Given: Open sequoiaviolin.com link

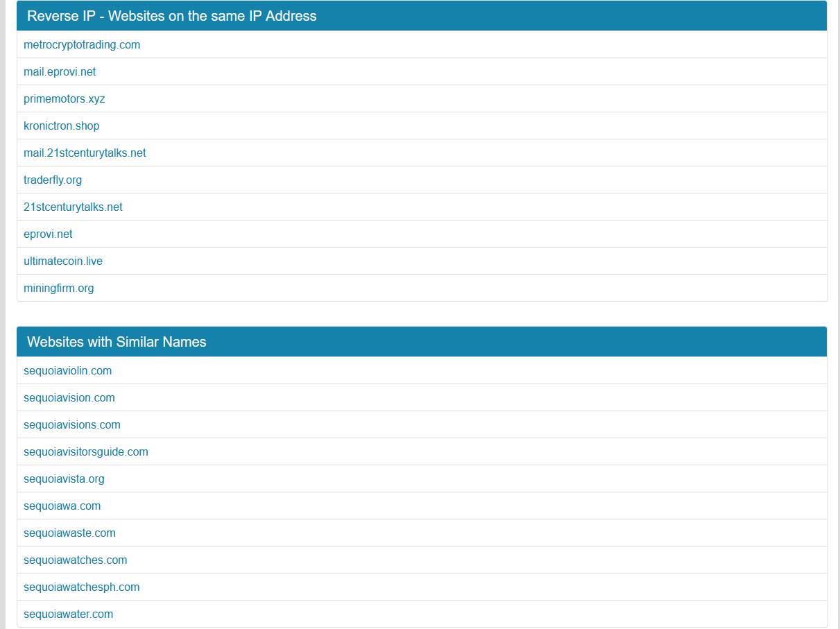Looking at the screenshot, I should pos(67,370).
